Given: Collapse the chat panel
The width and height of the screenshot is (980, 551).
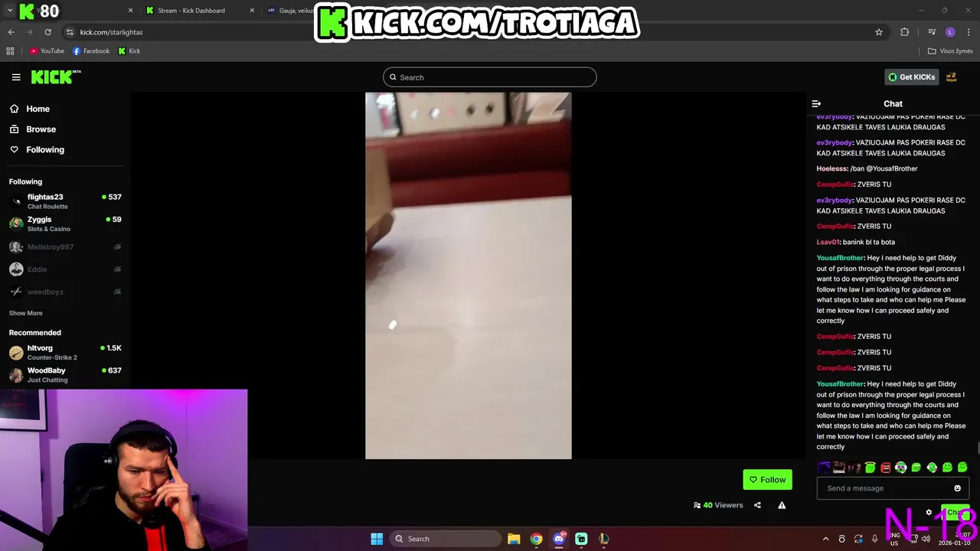Looking at the screenshot, I should (x=816, y=104).
